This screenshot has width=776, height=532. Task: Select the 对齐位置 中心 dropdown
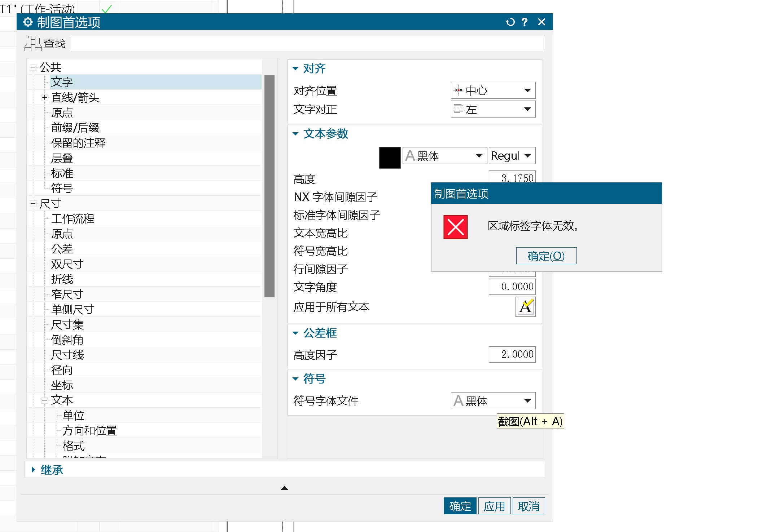tap(492, 90)
